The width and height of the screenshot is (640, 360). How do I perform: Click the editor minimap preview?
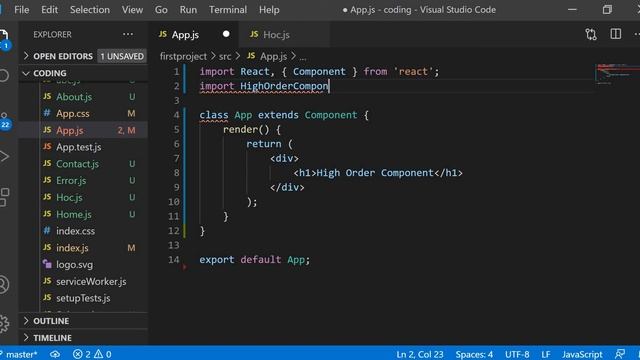[x=617, y=73]
